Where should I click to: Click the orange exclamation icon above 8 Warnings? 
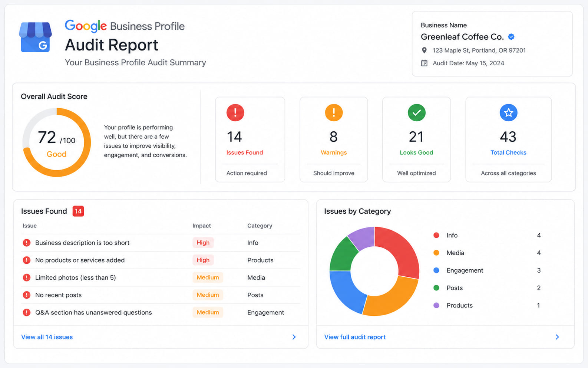(334, 112)
